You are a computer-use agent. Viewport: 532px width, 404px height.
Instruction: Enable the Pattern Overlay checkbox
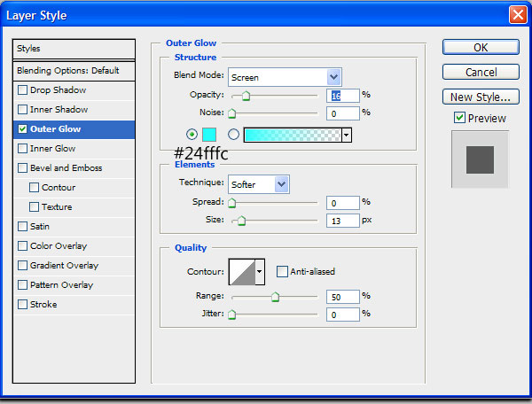pos(23,284)
